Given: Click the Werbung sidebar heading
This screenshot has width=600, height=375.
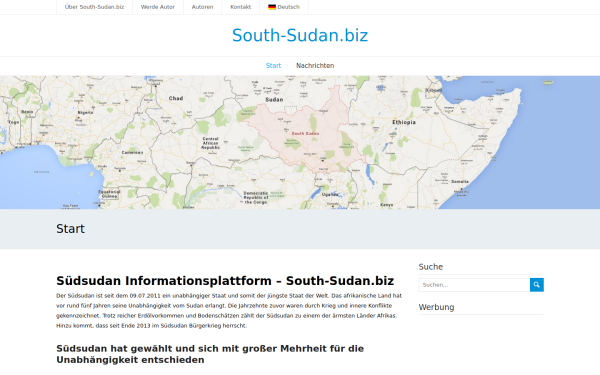Looking at the screenshot, I should click(436, 307).
